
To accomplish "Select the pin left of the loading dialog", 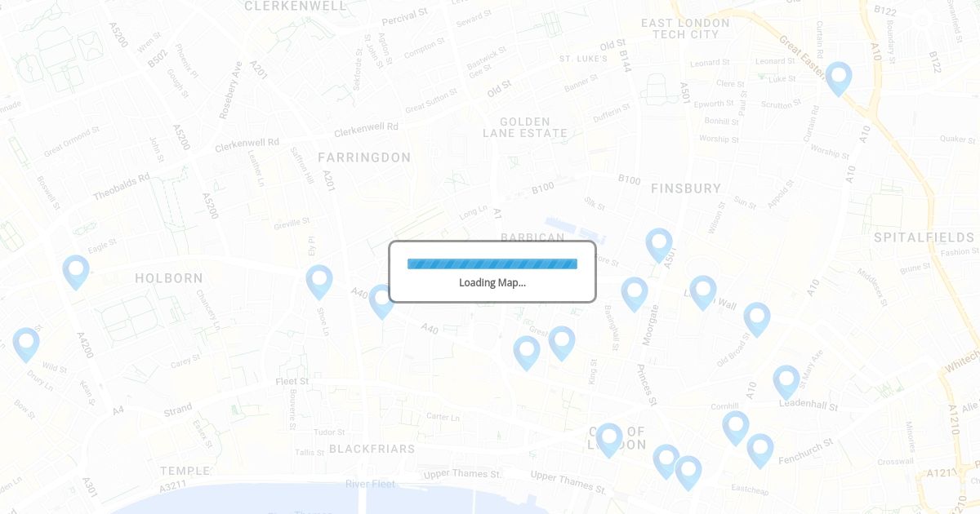I will tap(382, 301).
